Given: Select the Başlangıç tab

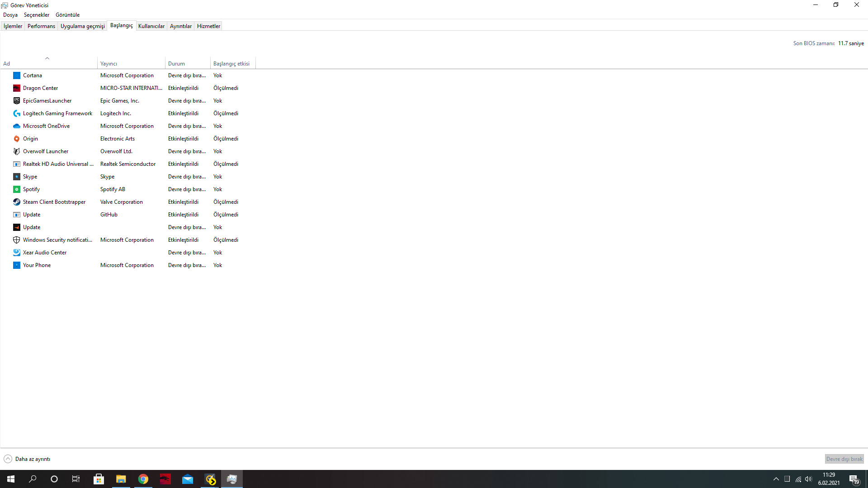Looking at the screenshot, I should tap(122, 25).
